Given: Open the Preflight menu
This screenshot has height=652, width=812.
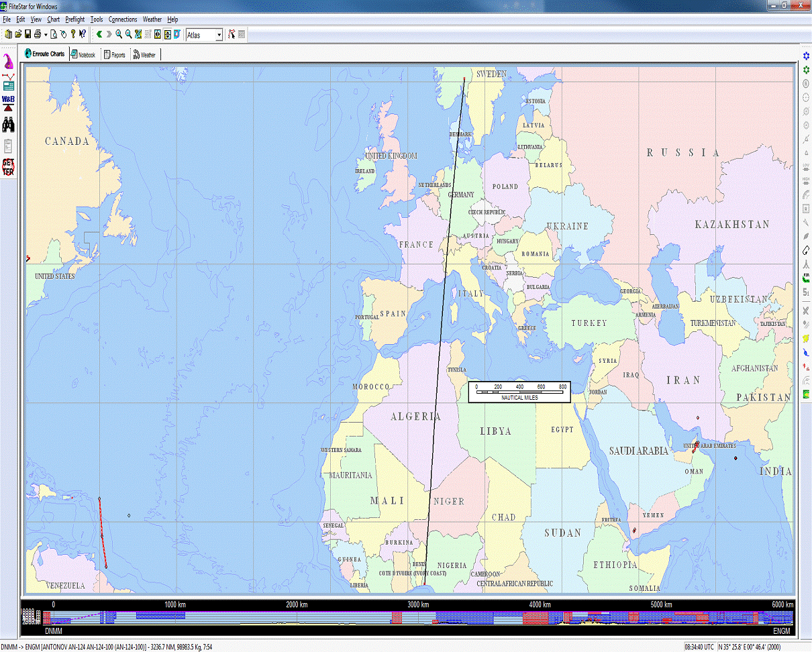Looking at the screenshot, I should point(75,19).
